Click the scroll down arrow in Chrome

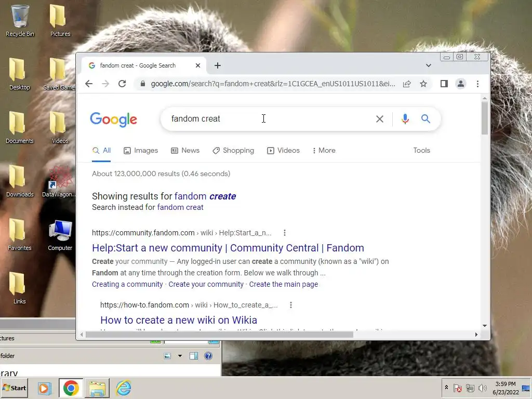click(485, 326)
